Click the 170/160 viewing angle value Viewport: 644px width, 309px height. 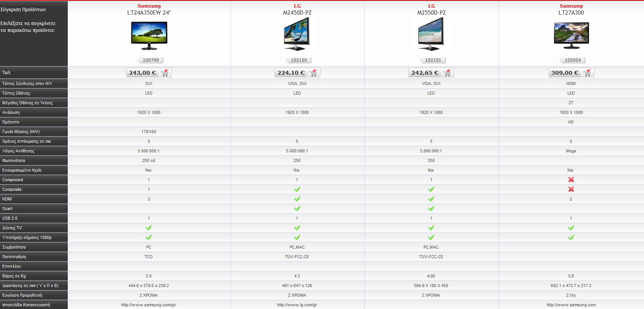(148, 132)
